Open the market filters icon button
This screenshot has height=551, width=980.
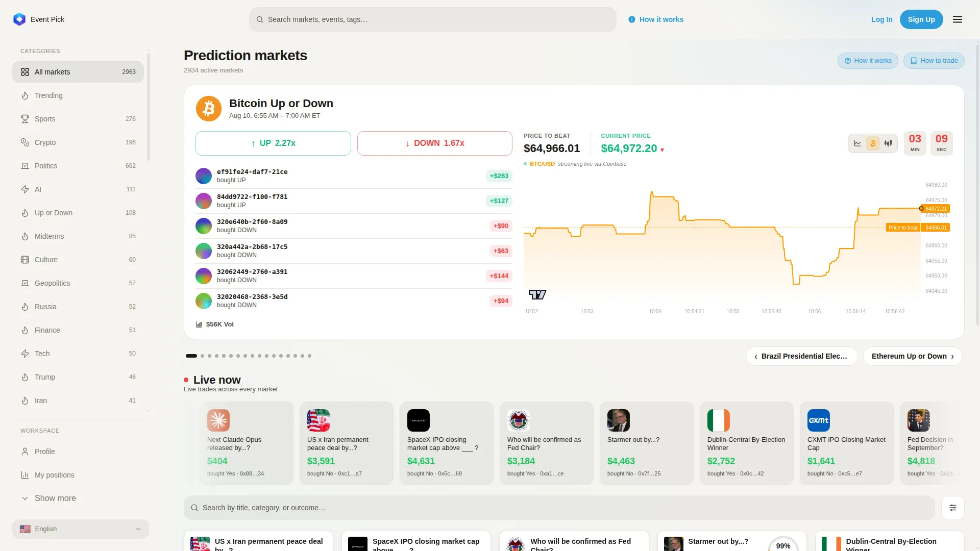coord(953,508)
